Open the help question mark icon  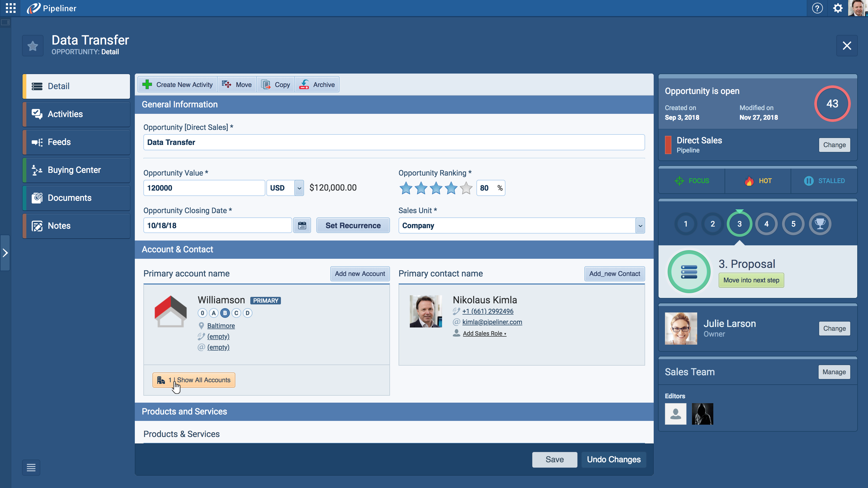[x=817, y=8]
